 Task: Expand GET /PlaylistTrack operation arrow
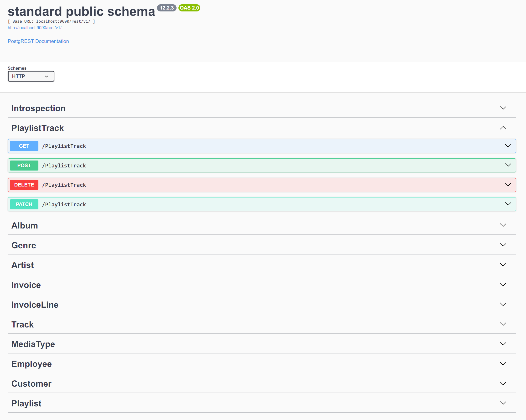pyautogui.click(x=508, y=146)
